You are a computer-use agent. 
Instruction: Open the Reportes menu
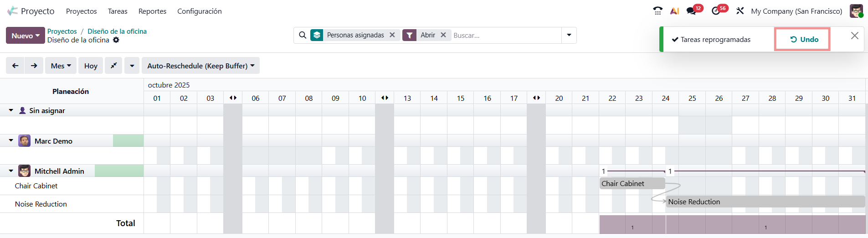[152, 11]
